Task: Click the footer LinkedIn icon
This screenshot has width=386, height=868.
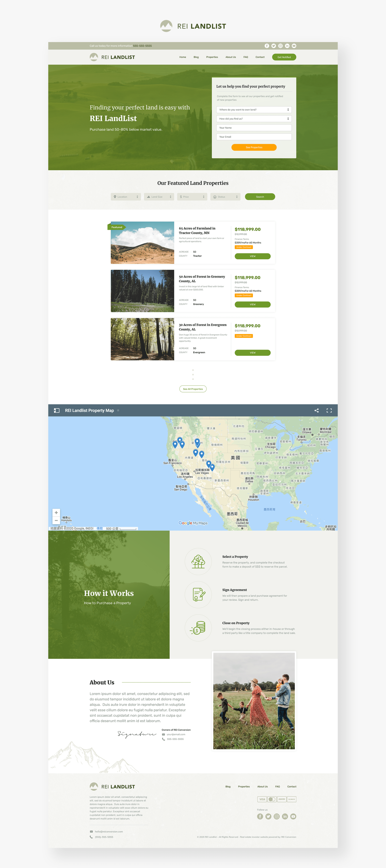Action: [x=285, y=816]
